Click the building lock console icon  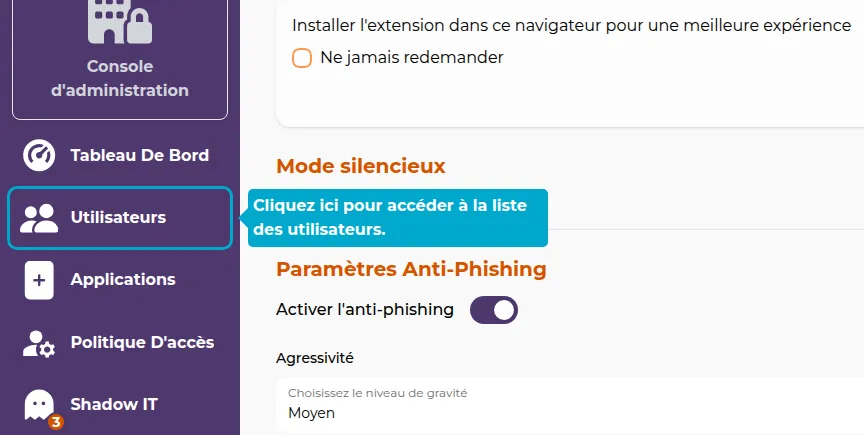point(119,21)
